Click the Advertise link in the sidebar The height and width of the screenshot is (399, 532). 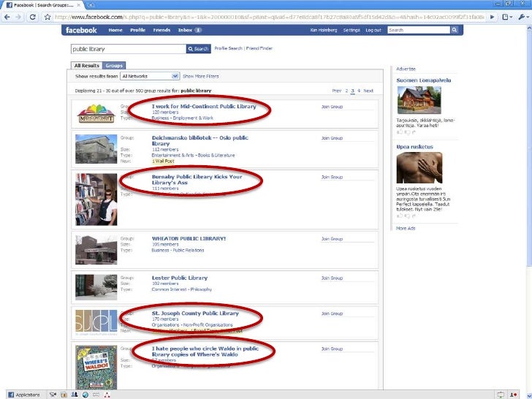[406, 69]
